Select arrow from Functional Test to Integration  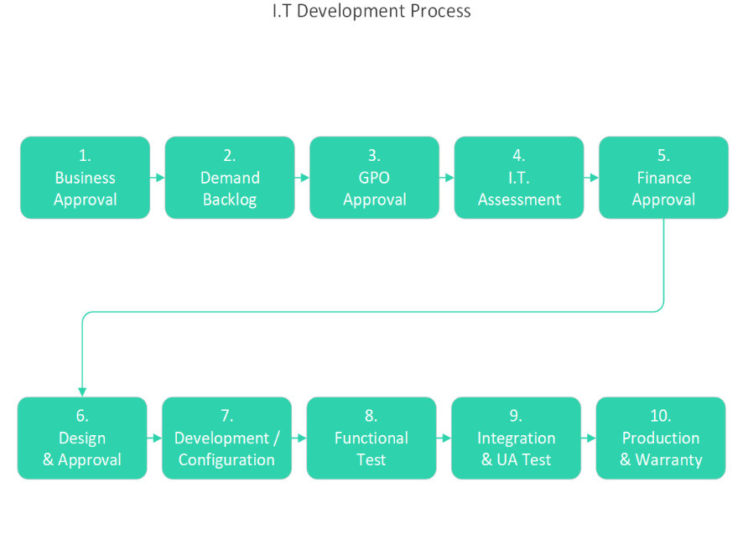[x=444, y=438]
